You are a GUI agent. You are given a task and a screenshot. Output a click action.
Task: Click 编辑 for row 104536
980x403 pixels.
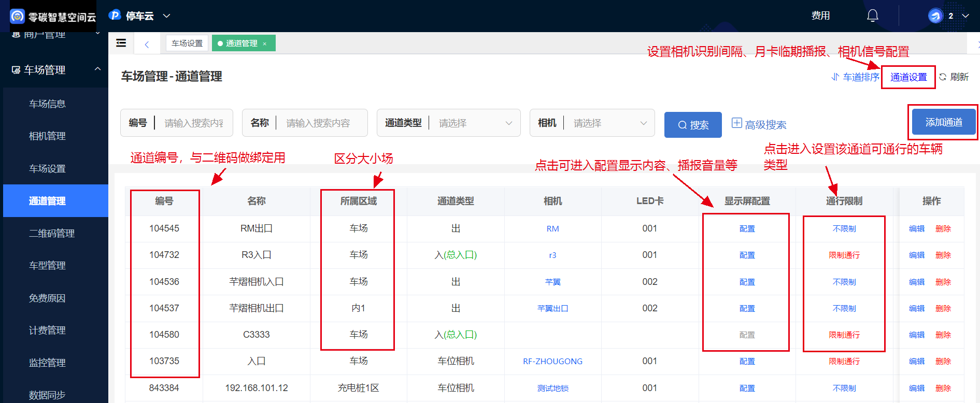coord(917,282)
